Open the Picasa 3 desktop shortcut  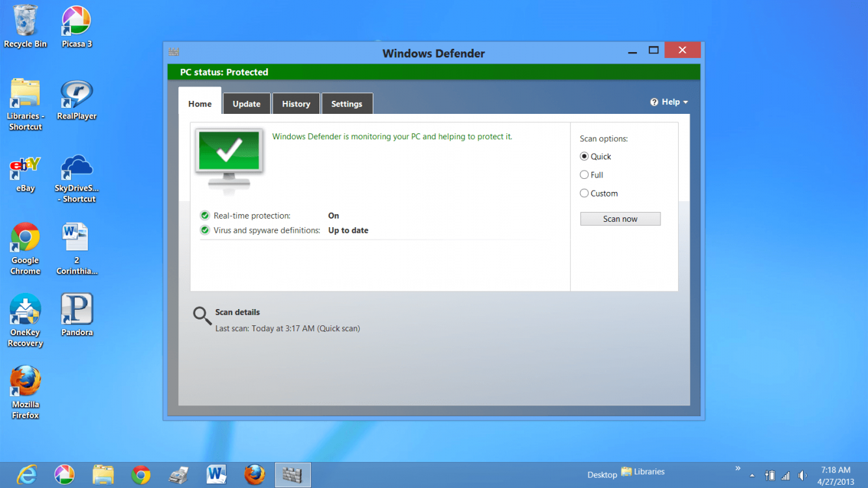pos(76,26)
